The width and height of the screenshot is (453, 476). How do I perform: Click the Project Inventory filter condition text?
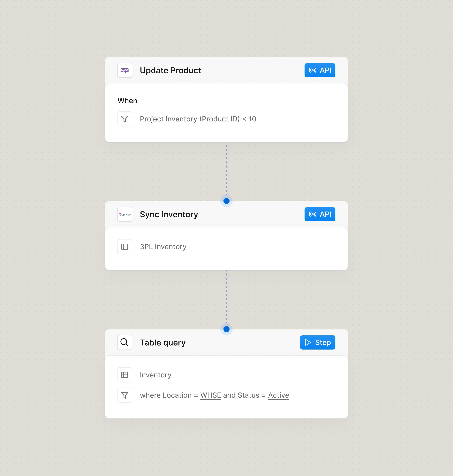tap(198, 119)
